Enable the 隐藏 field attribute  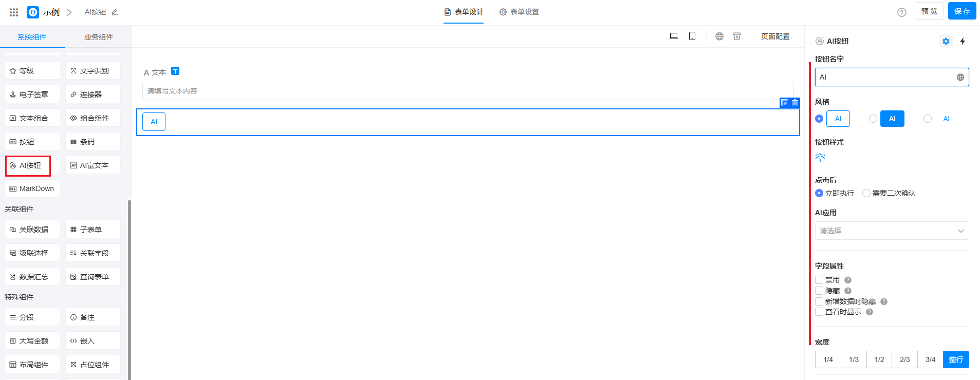coord(819,291)
